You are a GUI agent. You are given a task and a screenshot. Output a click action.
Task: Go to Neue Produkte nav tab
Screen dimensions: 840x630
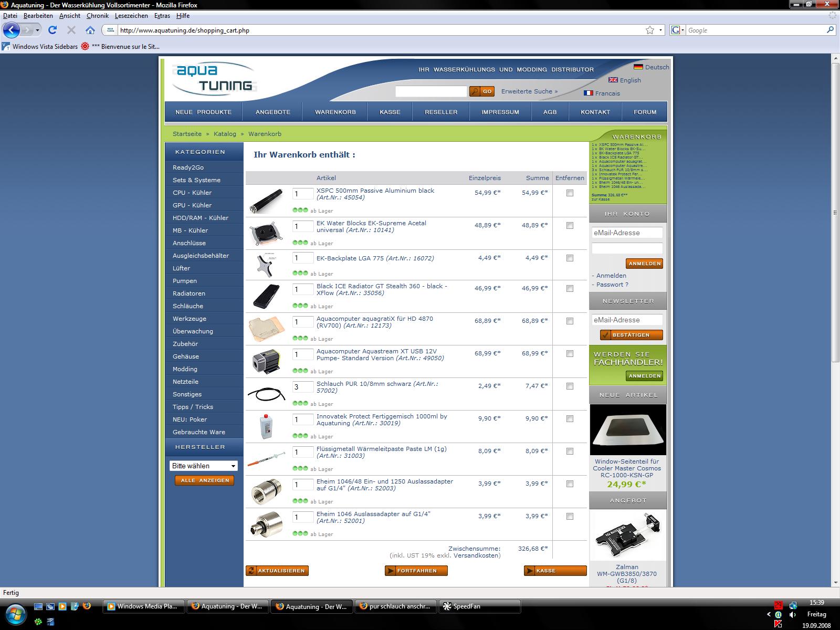204,112
